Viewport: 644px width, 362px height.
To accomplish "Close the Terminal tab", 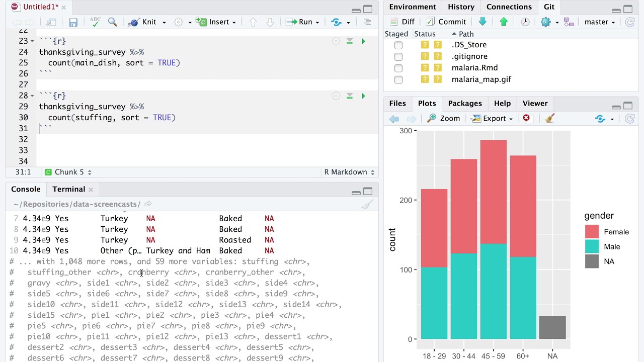I will tap(91, 190).
